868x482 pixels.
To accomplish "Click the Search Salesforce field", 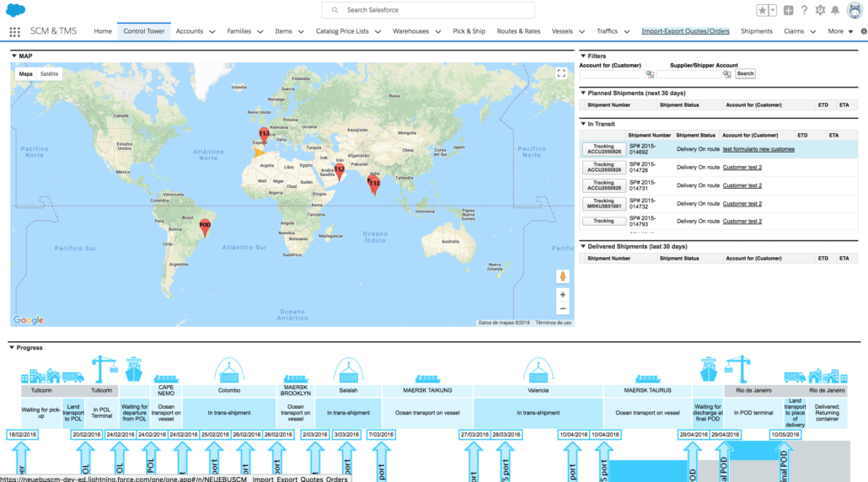I will pyautogui.click(x=428, y=10).
